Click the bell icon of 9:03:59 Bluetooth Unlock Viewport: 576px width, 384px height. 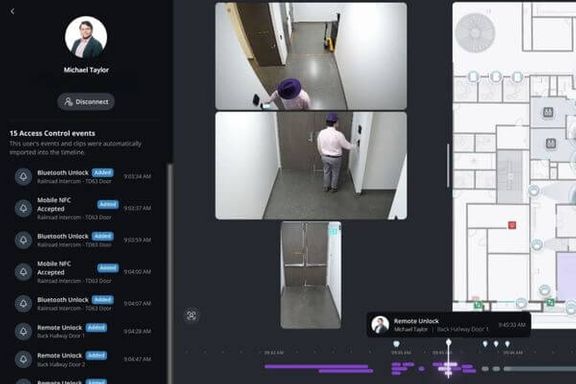point(24,240)
